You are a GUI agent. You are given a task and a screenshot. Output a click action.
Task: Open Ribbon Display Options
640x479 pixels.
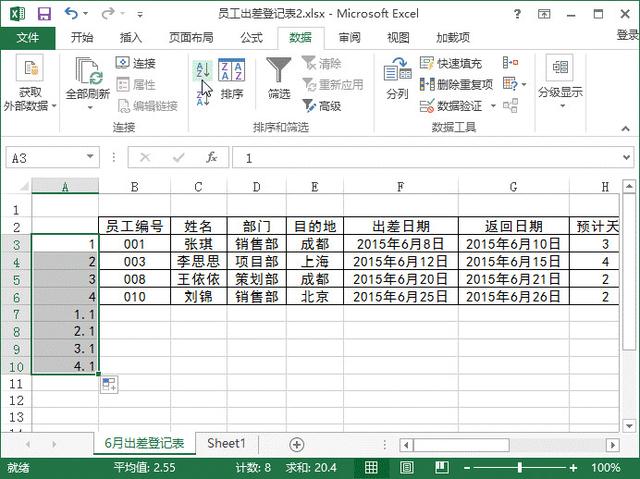[544, 14]
